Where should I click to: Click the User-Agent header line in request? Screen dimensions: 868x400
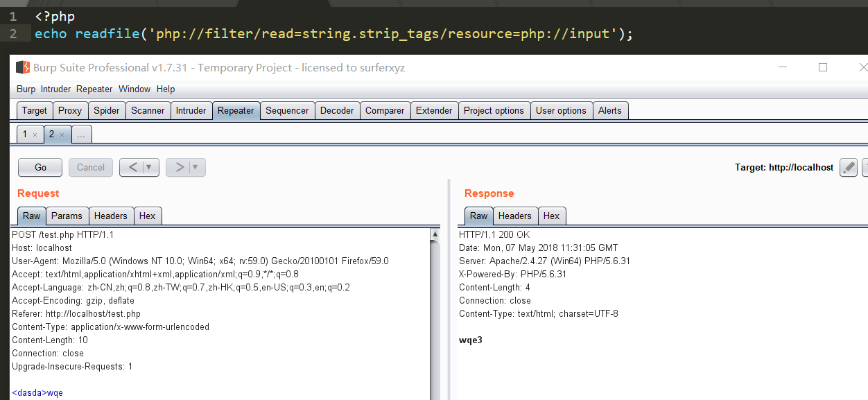(200, 261)
